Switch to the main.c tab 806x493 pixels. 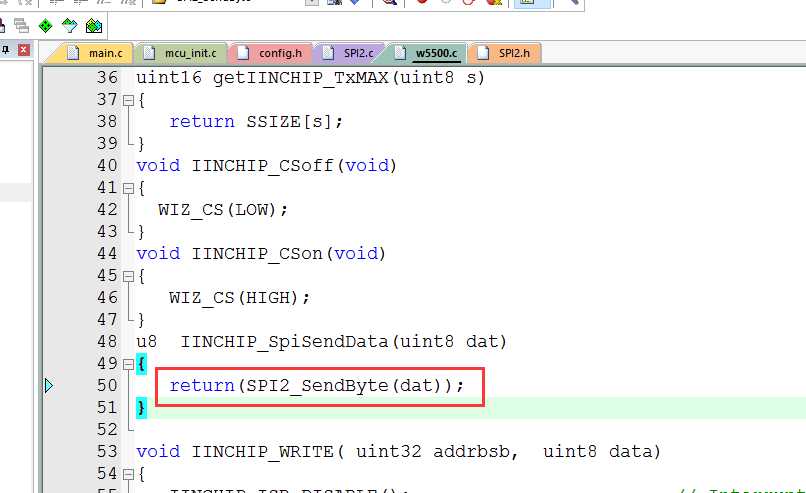(x=98, y=53)
